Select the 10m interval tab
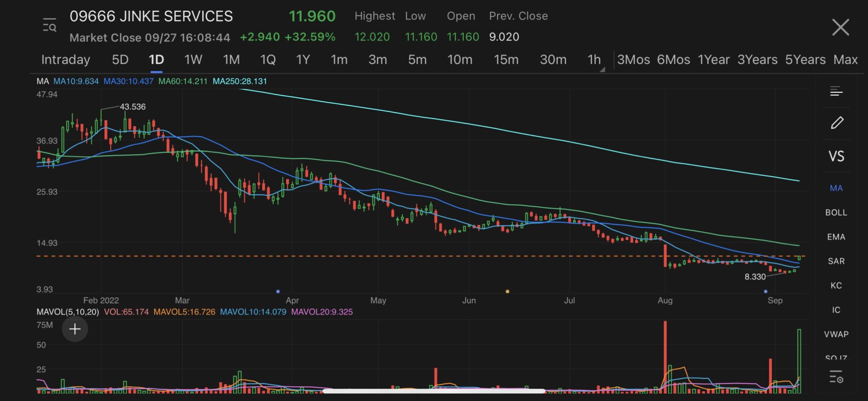Viewport: 868px width, 401px height. tap(460, 60)
